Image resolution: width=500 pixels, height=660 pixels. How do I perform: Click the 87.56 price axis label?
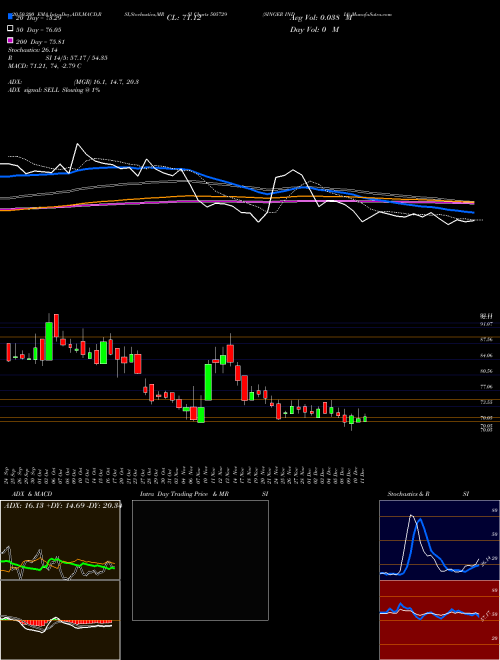tap(486, 339)
